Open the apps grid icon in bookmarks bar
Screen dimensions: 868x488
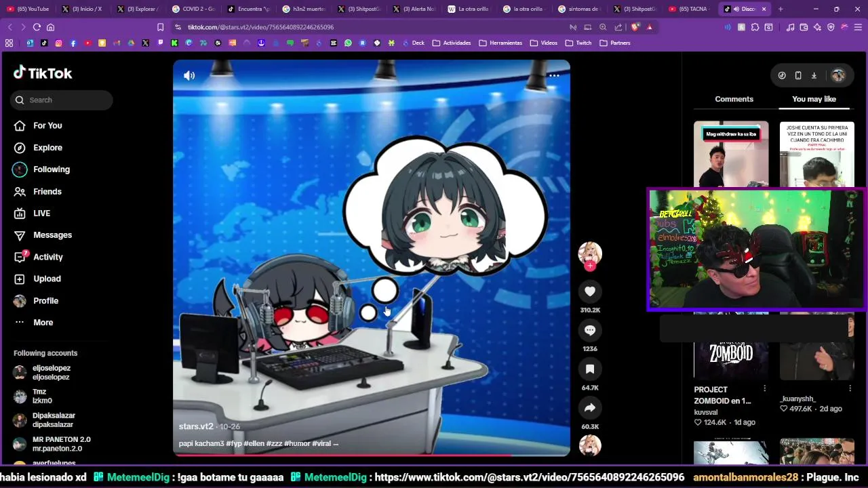click(x=9, y=43)
